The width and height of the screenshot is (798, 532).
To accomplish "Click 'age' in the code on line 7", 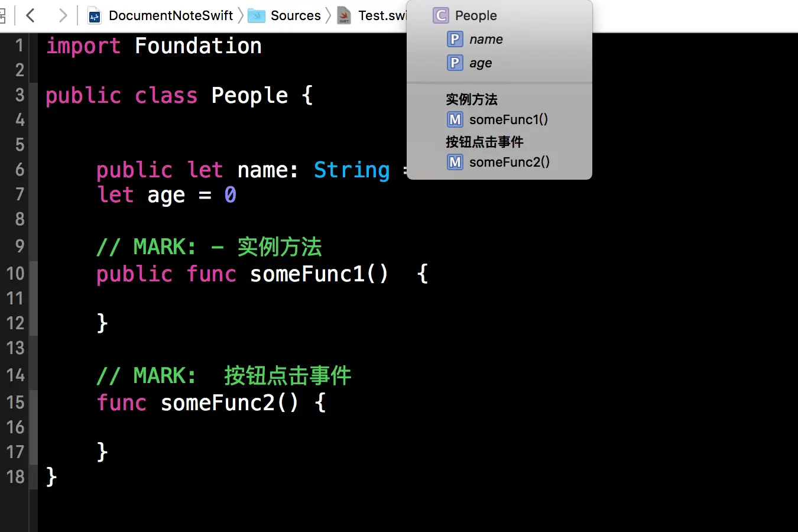I will click(x=166, y=196).
